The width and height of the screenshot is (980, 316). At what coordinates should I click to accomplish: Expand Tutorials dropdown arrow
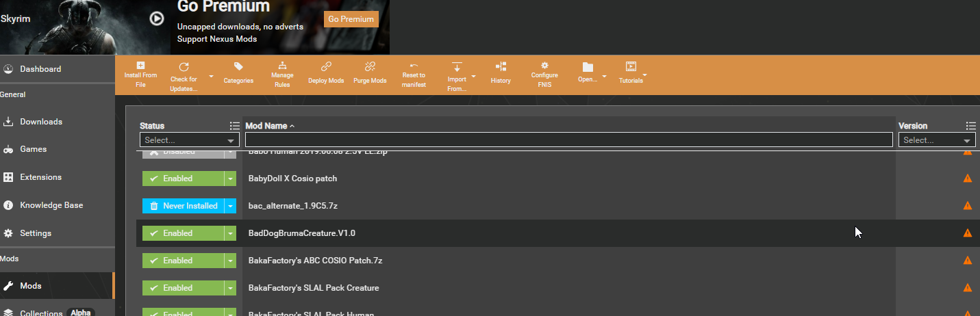tap(645, 75)
